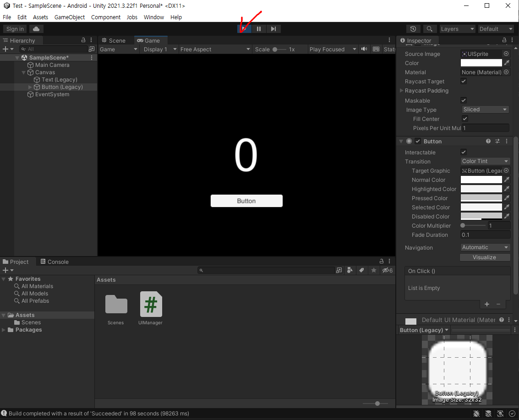Disable the Button component checkbox
This screenshot has height=420, width=519.
click(418, 142)
